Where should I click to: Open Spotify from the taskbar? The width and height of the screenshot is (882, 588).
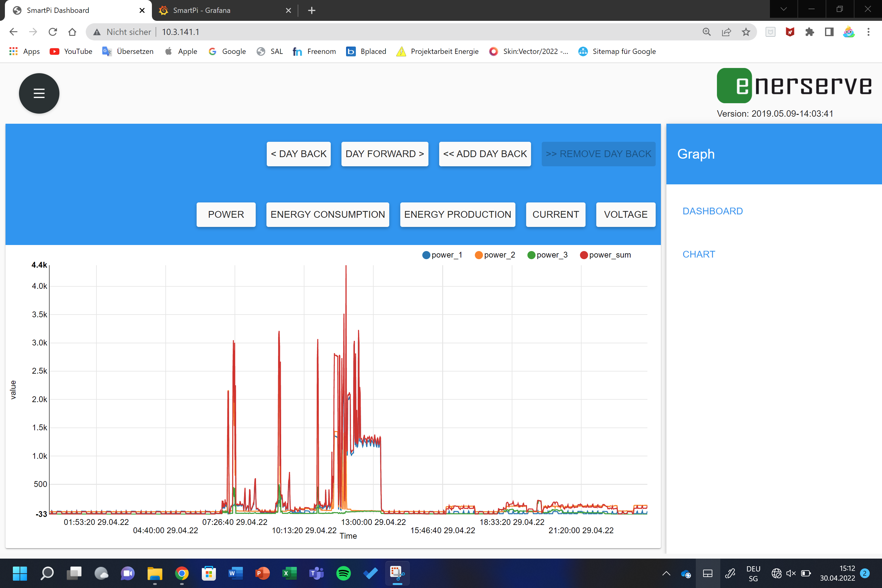click(x=343, y=573)
